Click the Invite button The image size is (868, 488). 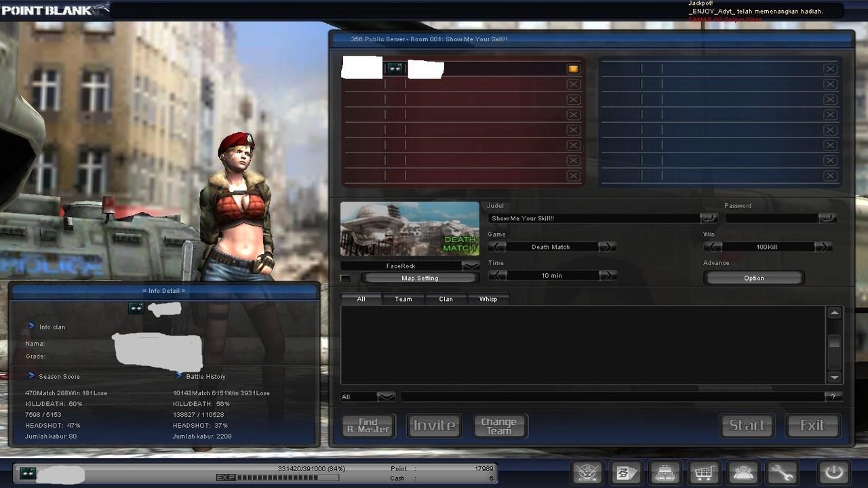point(434,426)
